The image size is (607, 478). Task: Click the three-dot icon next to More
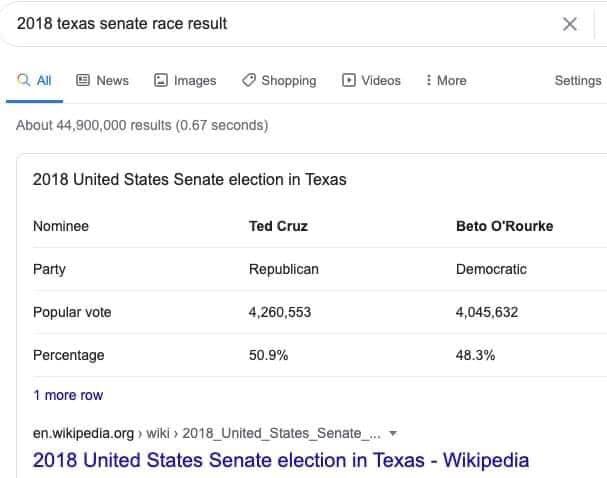[428, 80]
